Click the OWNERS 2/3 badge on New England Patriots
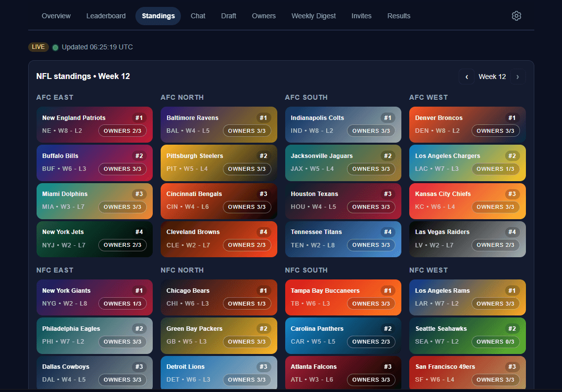Screen dimensions: 562x392 click(x=122, y=131)
